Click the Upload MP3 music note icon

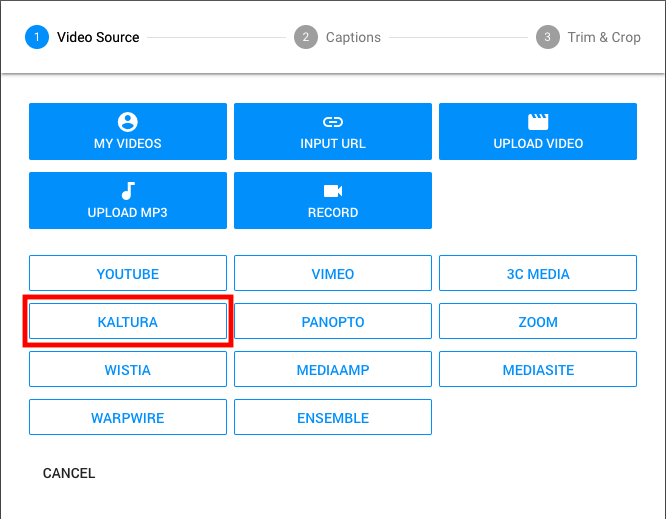pos(128,191)
